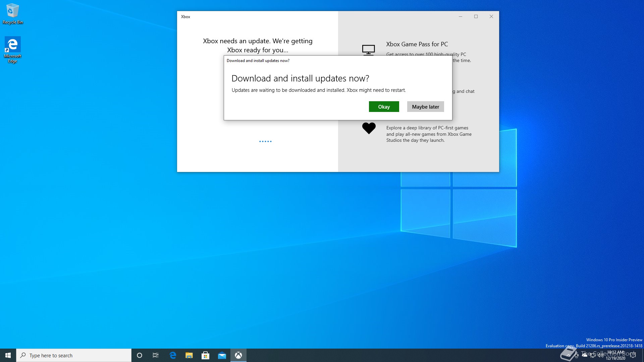Open the Mail app from the taskbar
This screenshot has height=362, width=644.
[222, 355]
